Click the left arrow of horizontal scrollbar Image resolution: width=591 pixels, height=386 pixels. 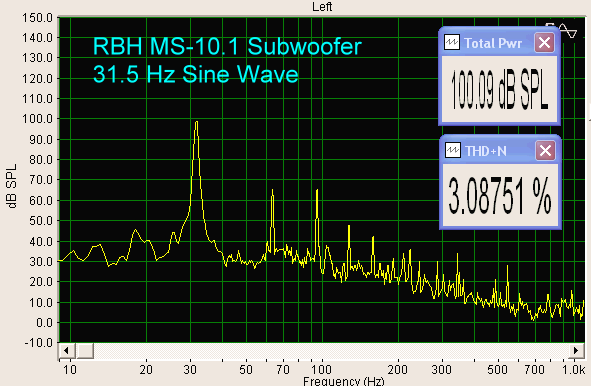[x=66, y=351]
